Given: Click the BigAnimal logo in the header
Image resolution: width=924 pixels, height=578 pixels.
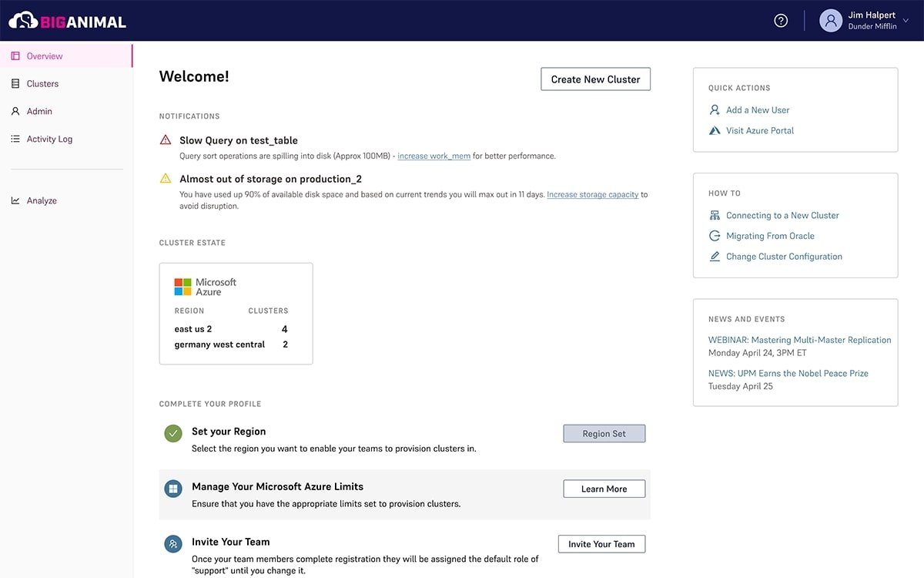Looking at the screenshot, I should (66, 21).
